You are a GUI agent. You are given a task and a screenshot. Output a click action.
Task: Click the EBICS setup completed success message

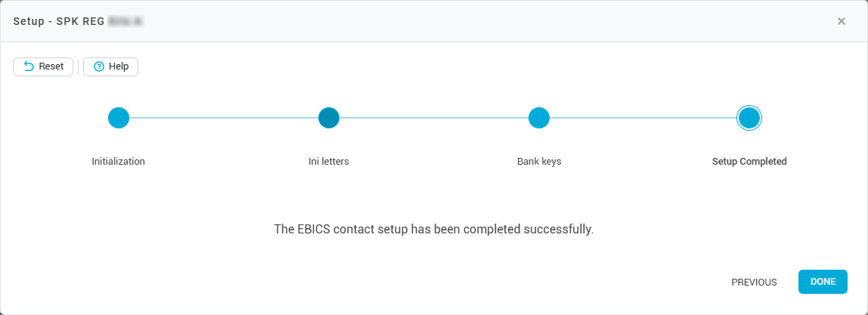434,228
